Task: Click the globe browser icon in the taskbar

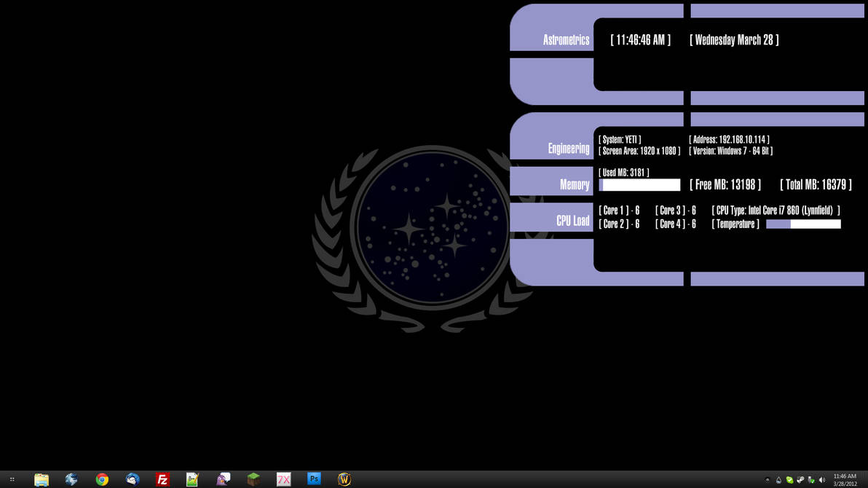Action: [x=71, y=479]
